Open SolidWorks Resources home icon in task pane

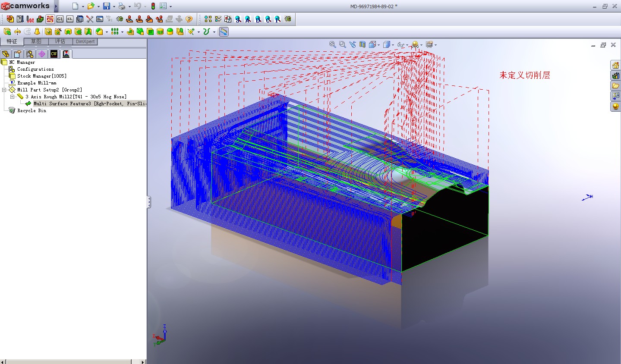(x=615, y=65)
